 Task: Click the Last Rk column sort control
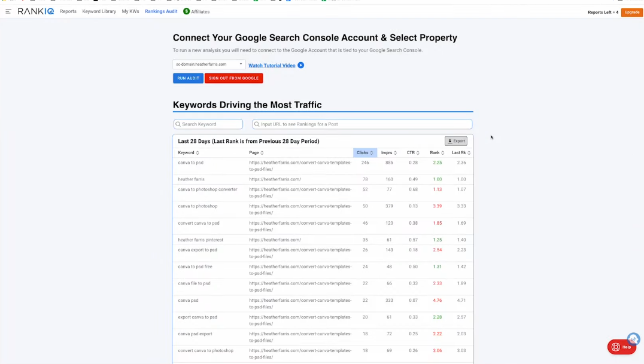[467, 152]
